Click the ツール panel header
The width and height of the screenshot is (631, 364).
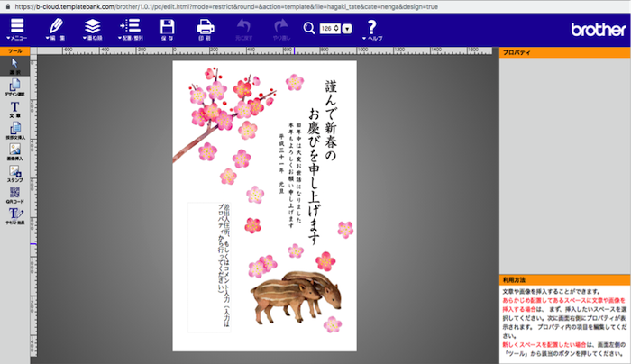coord(15,51)
